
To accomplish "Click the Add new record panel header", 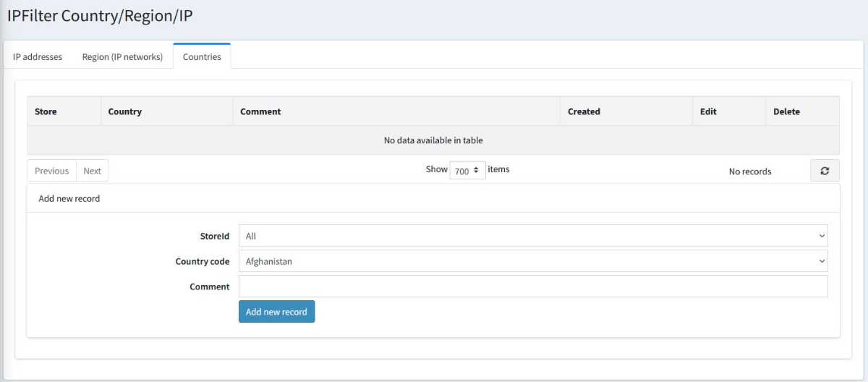I will point(69,198).
